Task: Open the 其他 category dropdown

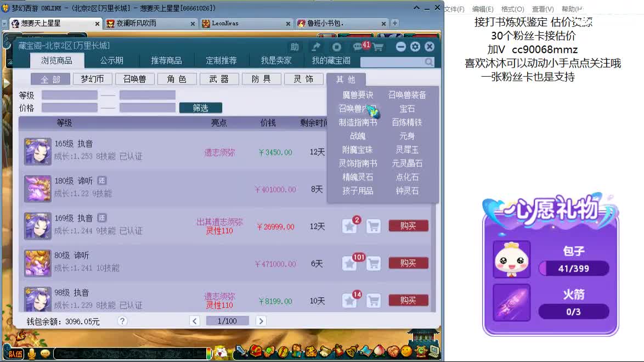Action: 346,79
